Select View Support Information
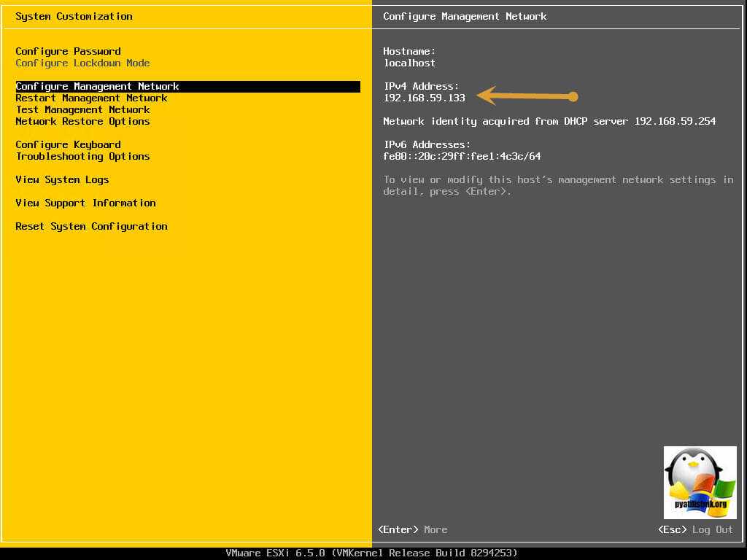747x560 pixels. pos(85,203)
